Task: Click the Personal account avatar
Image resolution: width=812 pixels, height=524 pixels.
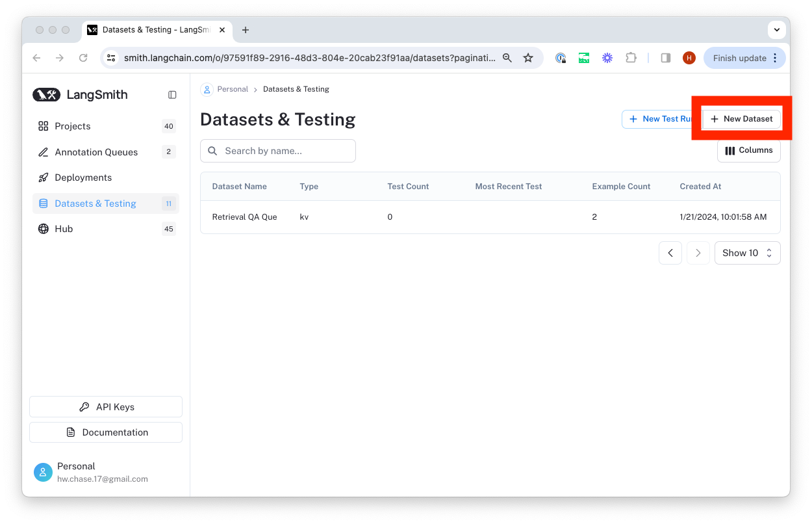Action: pos(43,473)
